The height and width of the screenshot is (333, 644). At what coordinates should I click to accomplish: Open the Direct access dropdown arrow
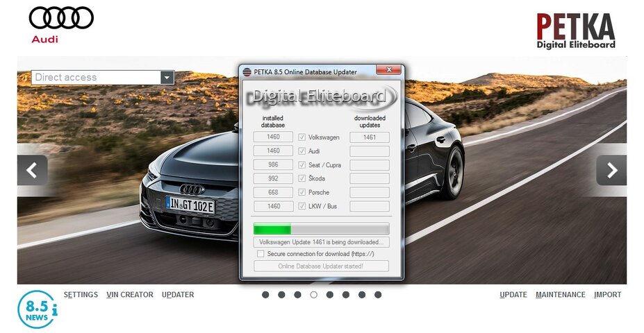click(x=167, y=78)
